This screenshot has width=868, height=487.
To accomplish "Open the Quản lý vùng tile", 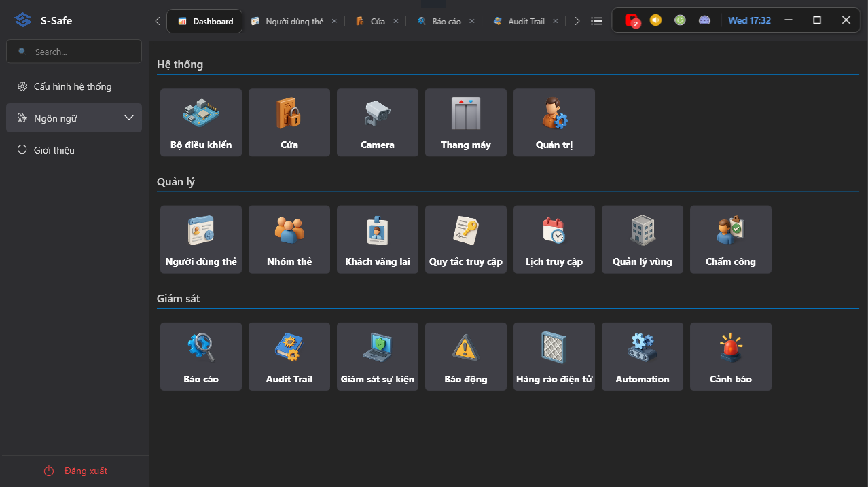I will click(643, 240).
